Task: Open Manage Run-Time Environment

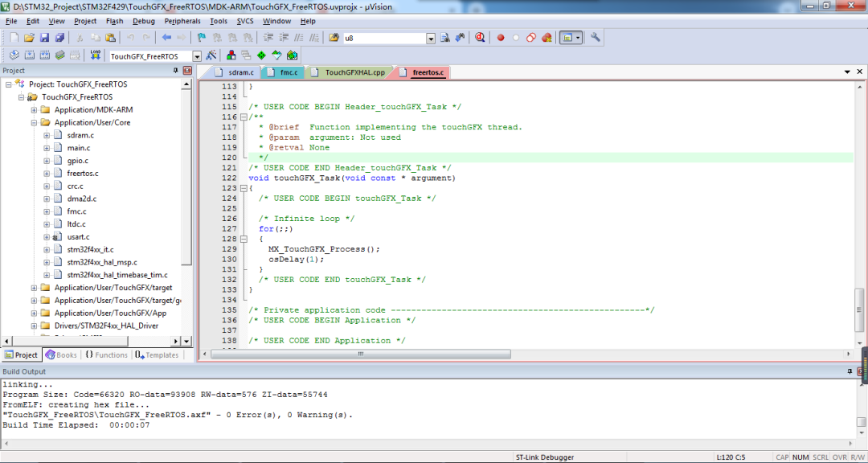Action: click(261, 55)
